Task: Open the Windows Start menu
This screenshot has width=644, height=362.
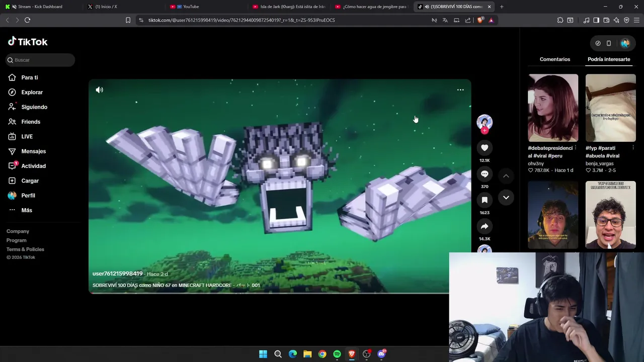Action: 263,354
